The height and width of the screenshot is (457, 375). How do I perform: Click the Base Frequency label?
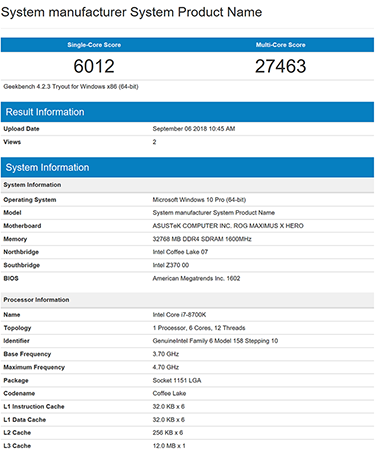pos(27,354)
